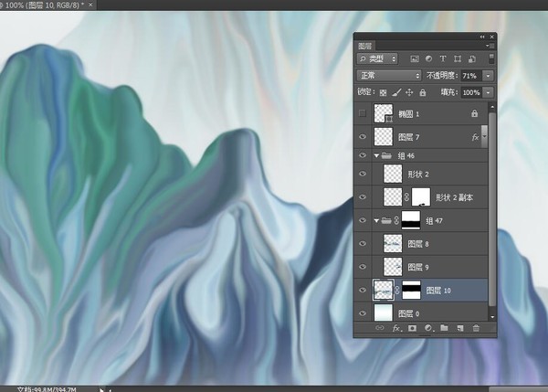Hide the 组 46 group
Viewport: 548px width, 392px height.
tap(363, 155)
